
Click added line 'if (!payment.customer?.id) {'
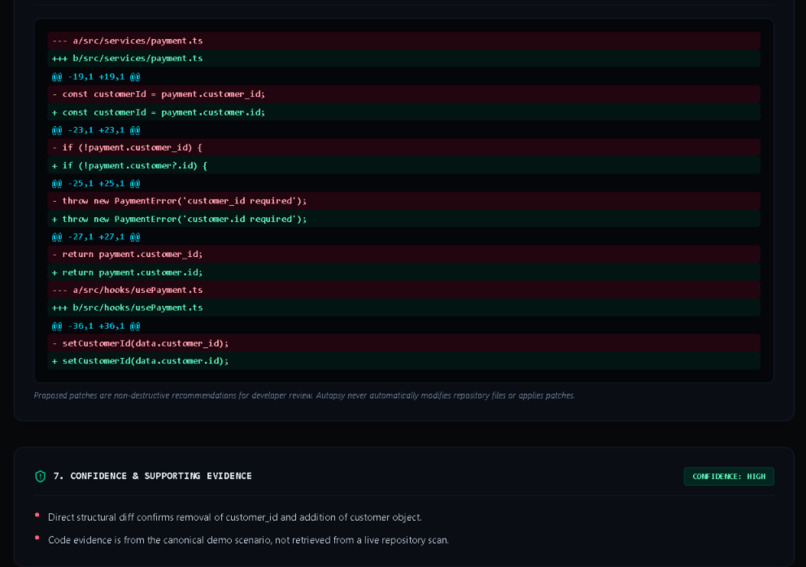tap(404, 166)
